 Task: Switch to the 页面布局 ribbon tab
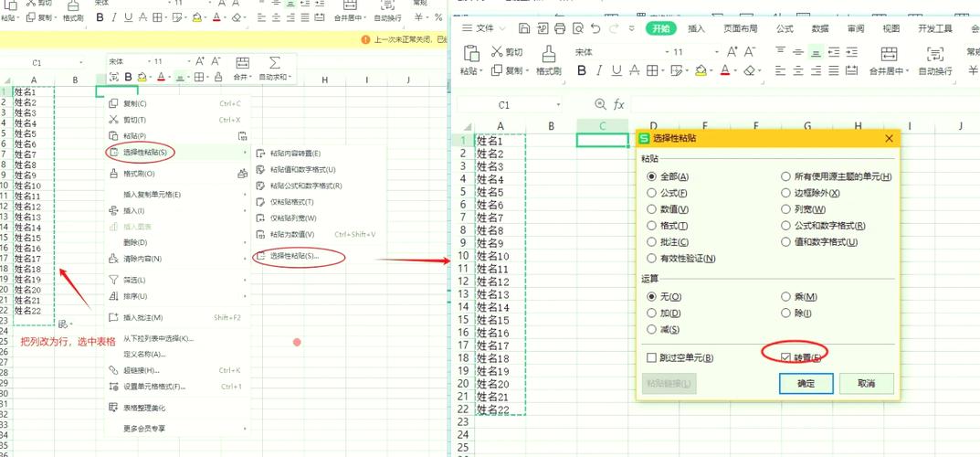741,28
